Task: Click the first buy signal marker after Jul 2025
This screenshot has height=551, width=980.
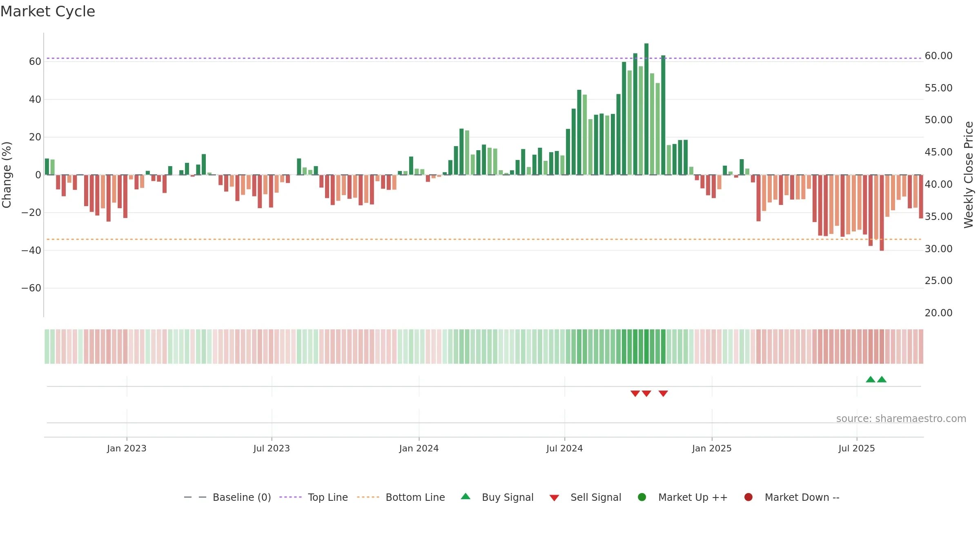Action: 871,379
